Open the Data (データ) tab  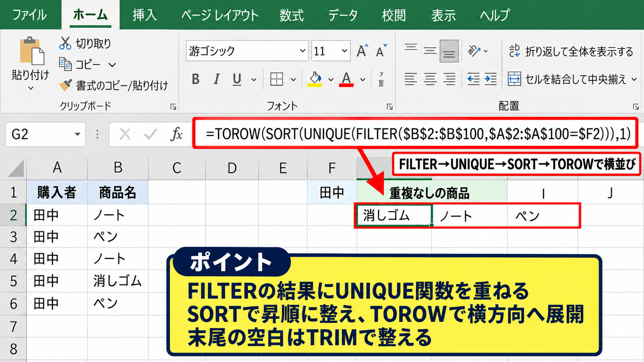[x=342, y=15]
